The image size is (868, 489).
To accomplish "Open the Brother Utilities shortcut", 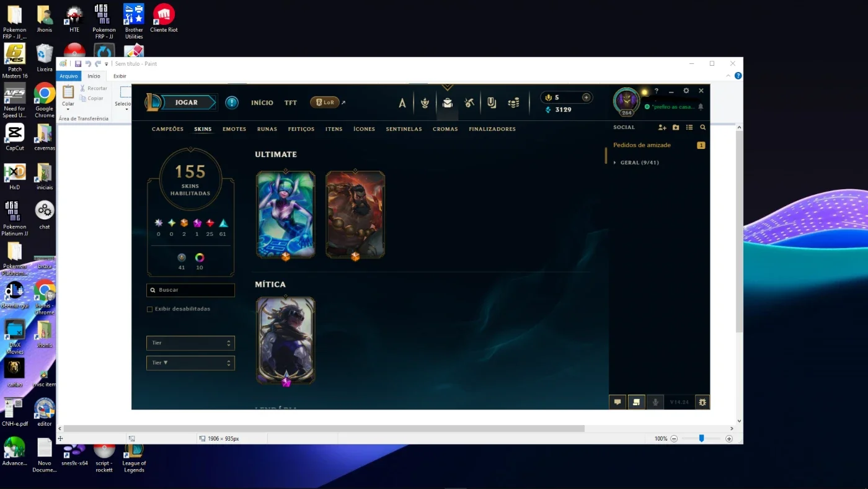I will [x=134, y=21].
